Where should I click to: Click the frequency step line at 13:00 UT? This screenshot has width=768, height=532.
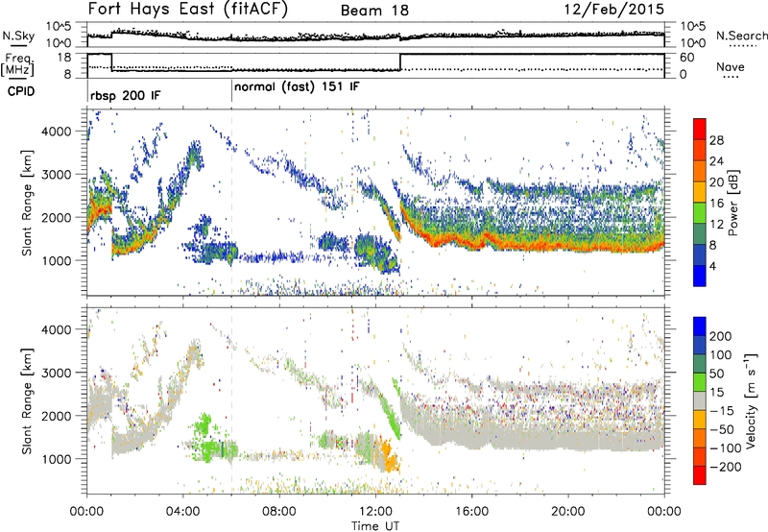400,61
